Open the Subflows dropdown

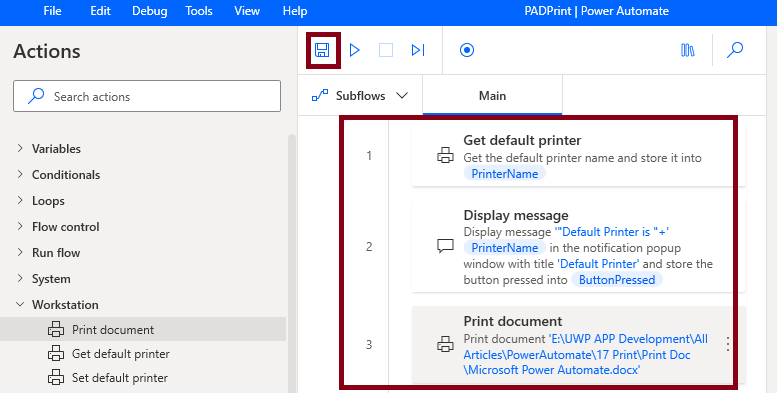pyautogui.click(x=360, y=96)
